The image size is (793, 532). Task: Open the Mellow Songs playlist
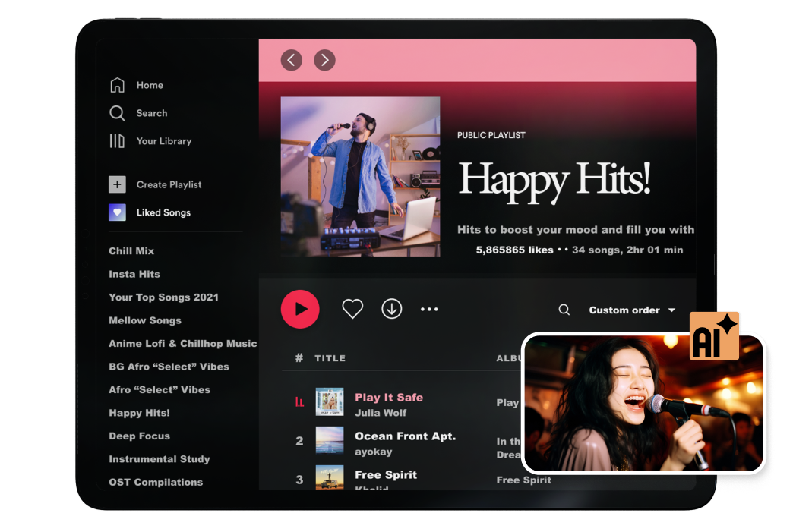(x=145, y=320)
